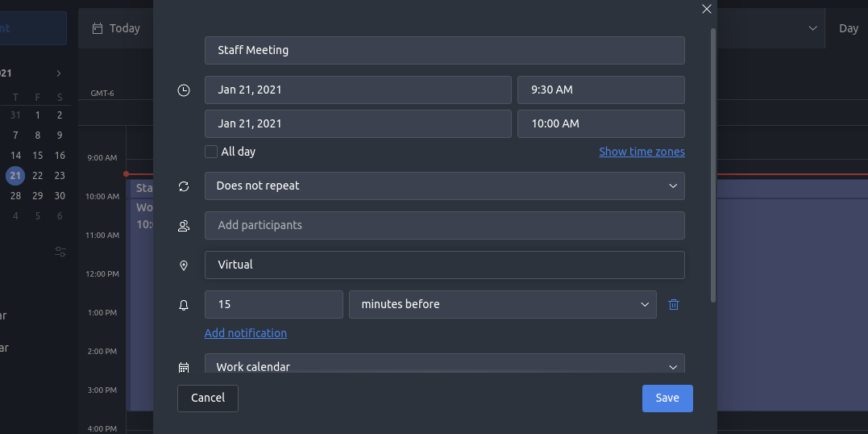The image size is (868, 434).
Task: Open the Show time zones link
Action: point(642,152)
